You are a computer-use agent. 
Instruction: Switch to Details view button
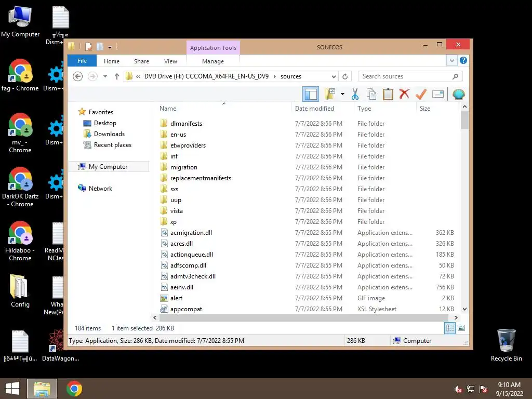tap(450, 328)
